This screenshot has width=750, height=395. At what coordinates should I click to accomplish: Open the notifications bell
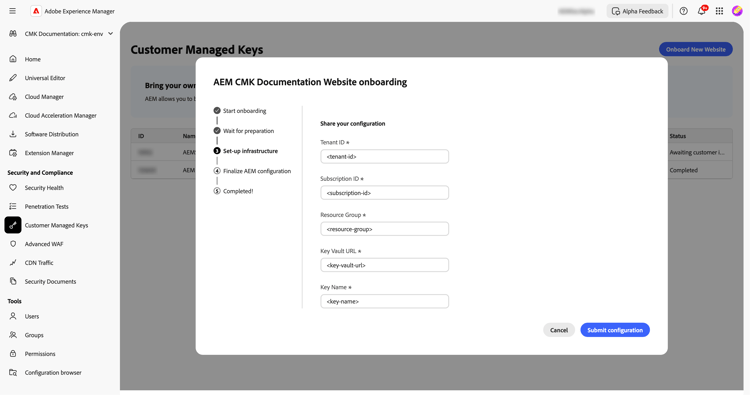(702, 11)
